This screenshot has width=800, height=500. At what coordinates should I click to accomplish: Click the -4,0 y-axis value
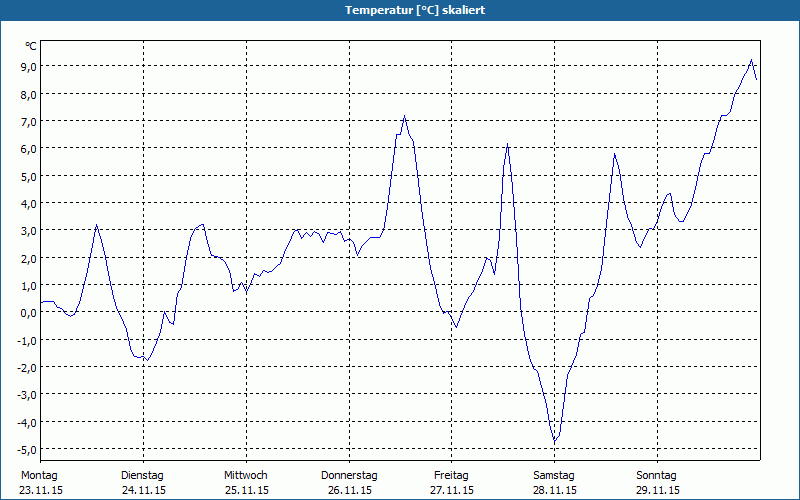pyautogui.click(x=26, y=422)
